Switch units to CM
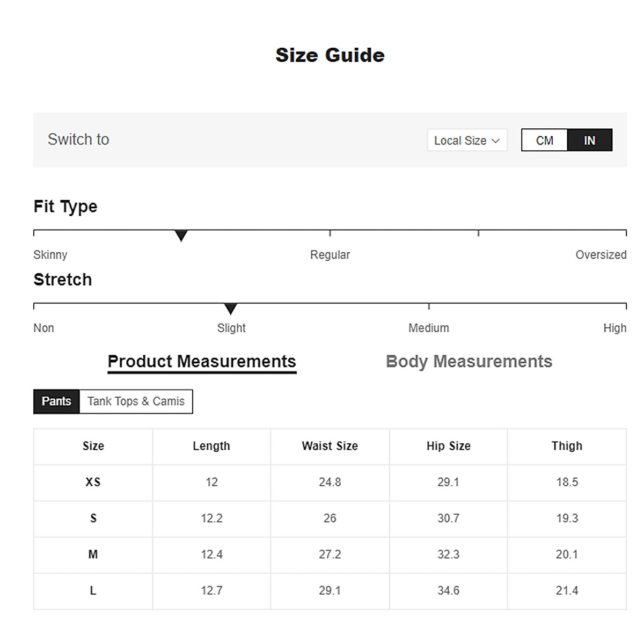The width and height of the screenshot is (644, 644). (544, 141)
